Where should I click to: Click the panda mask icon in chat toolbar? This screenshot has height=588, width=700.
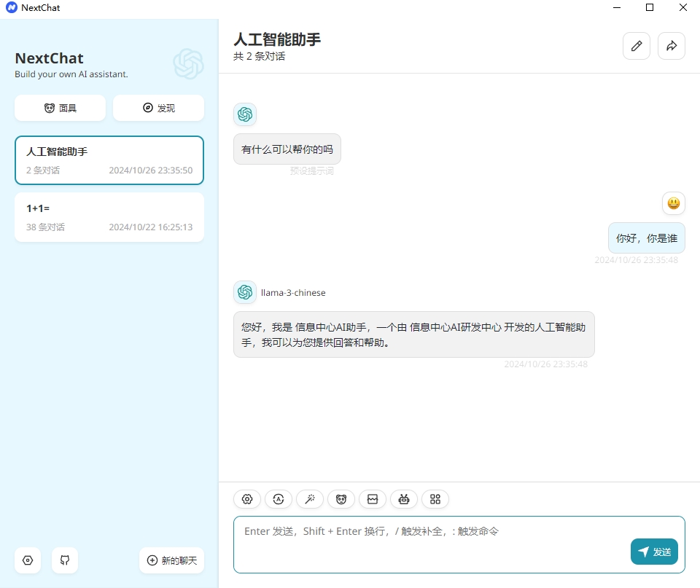tap(341, 499)
